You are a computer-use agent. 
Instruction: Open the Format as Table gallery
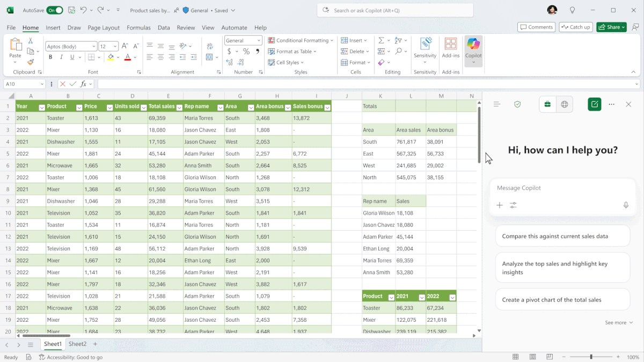coord(292,51)
